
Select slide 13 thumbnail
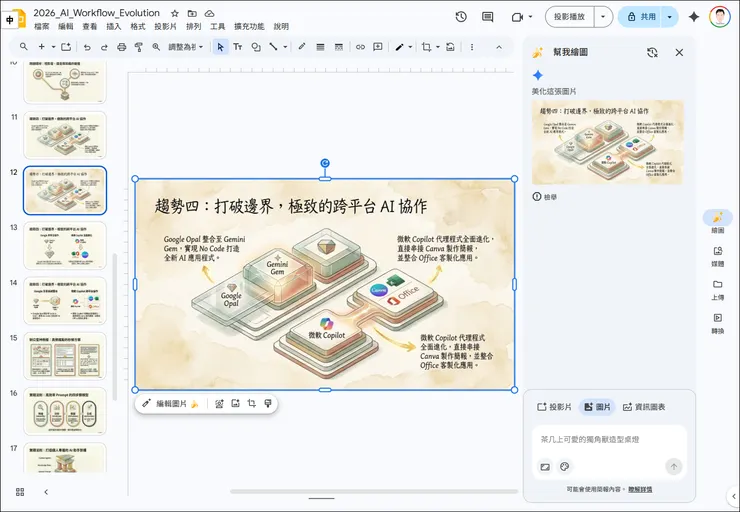click(65, 245)
